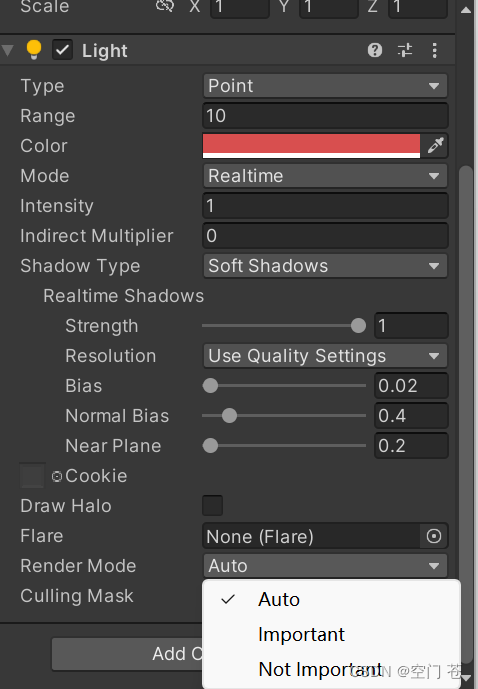Click the Add Component button

pyautogui.click(x=127, y=654)
